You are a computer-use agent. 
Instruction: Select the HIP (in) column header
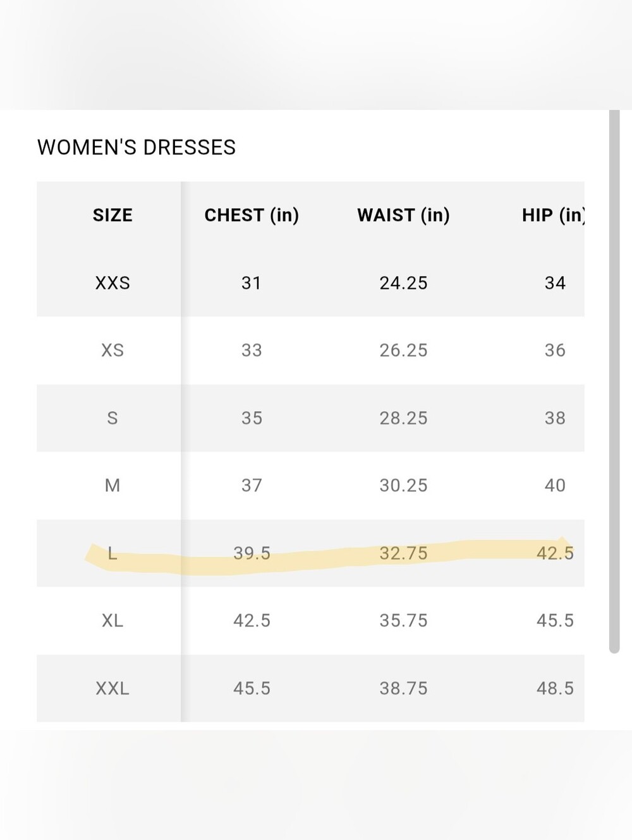coord(554,215)
